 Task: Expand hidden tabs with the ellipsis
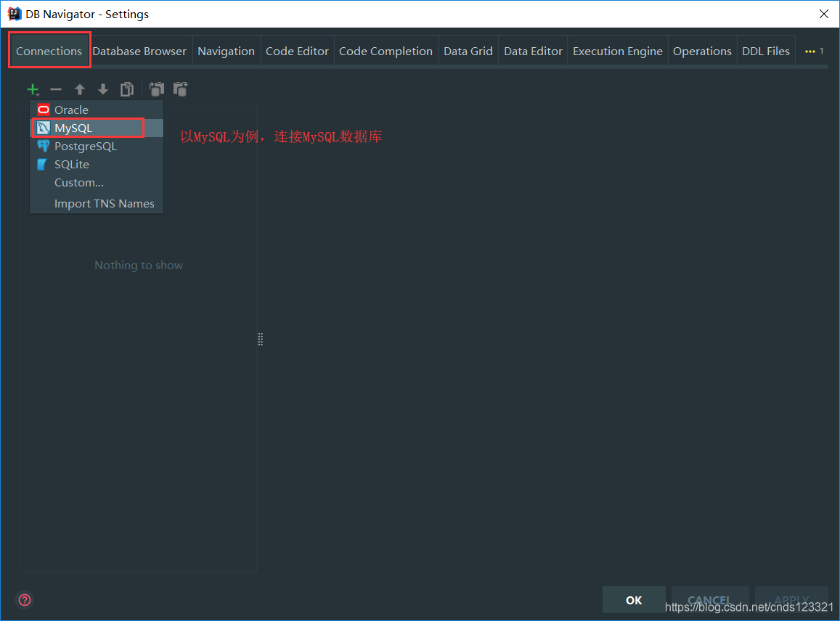pyautogui.click(x=814, y=51)
